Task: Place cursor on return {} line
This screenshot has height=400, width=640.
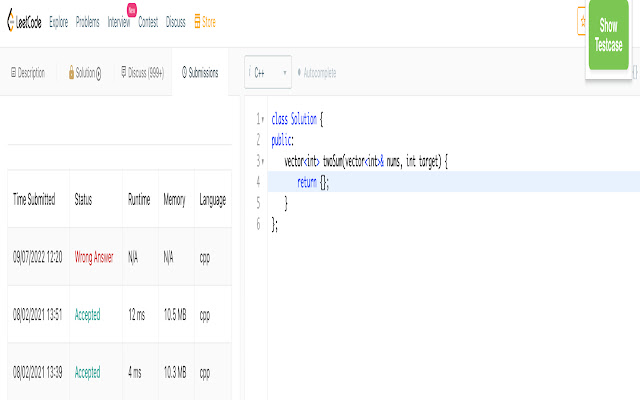Action: coord(453,182)
